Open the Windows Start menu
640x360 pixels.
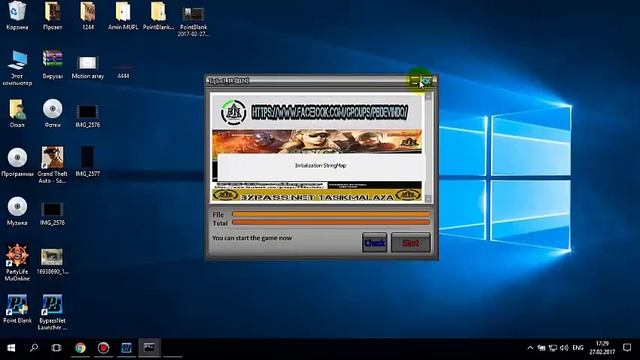tap(11, 348)
